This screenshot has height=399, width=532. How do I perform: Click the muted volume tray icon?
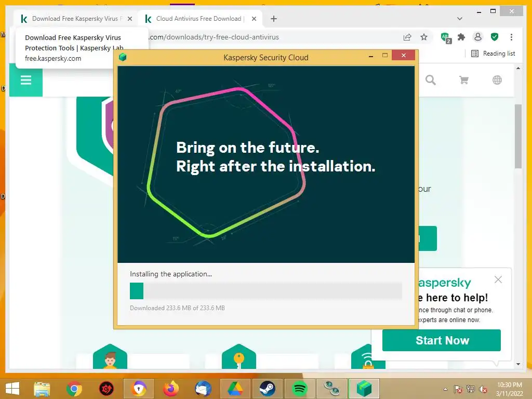[483, 389]
